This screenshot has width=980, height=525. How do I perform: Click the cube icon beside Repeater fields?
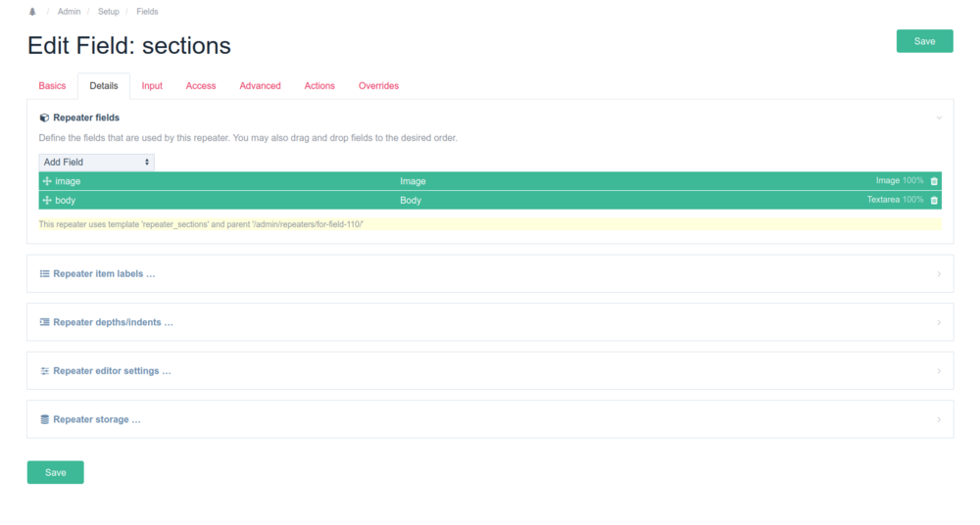(x=44, y=118)
